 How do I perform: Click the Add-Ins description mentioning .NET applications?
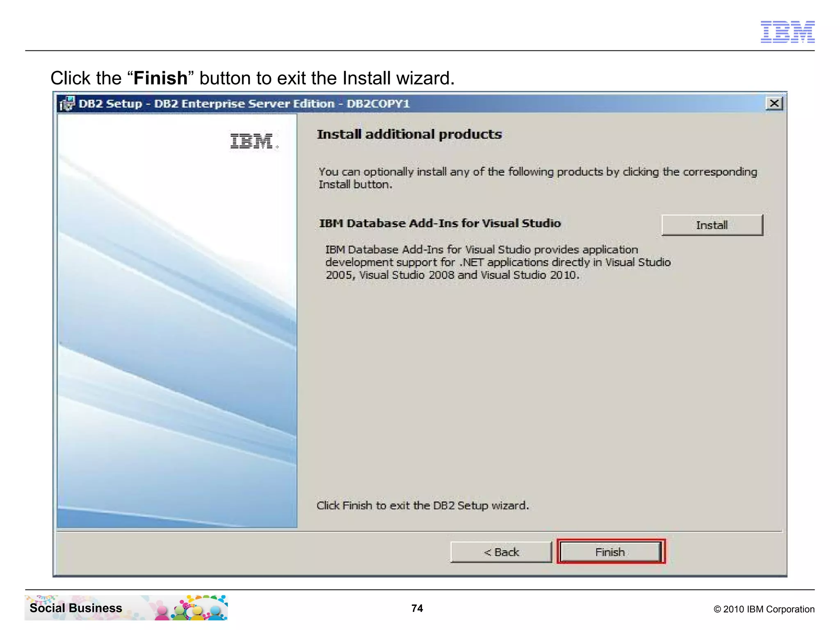[x=498, y=262]
